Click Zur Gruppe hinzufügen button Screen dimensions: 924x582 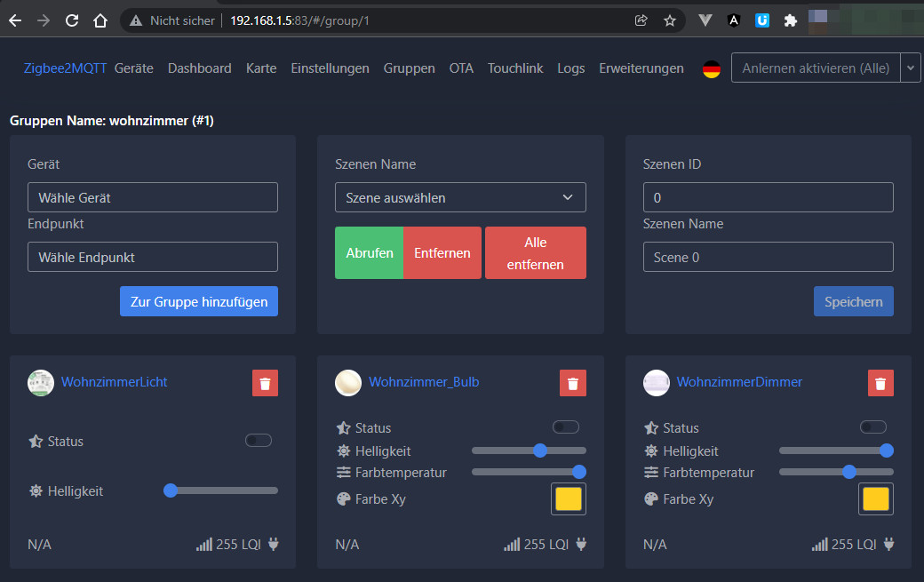point(199,301)
